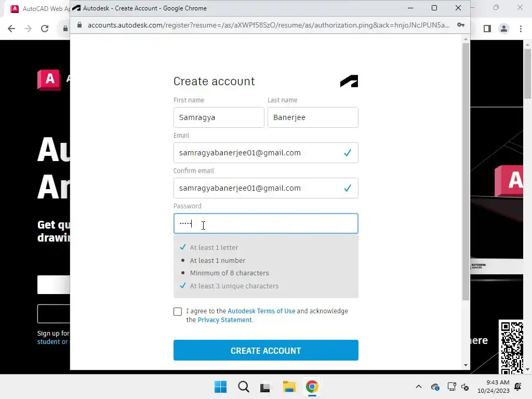Click the popup's vertical scrollbar thumb
Image resolution: width=532 pixels, height=399 pixels.
pos(465,171)
